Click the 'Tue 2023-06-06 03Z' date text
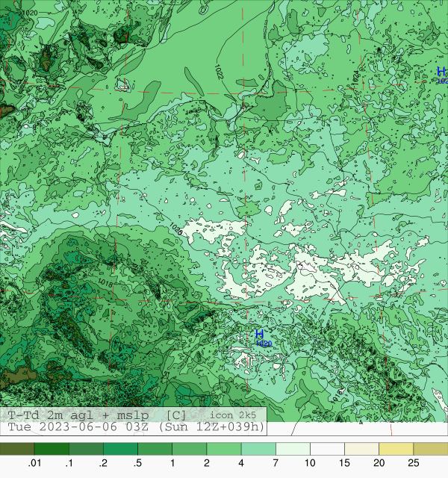Screen dimensions: 448x478 pos(78,426)
